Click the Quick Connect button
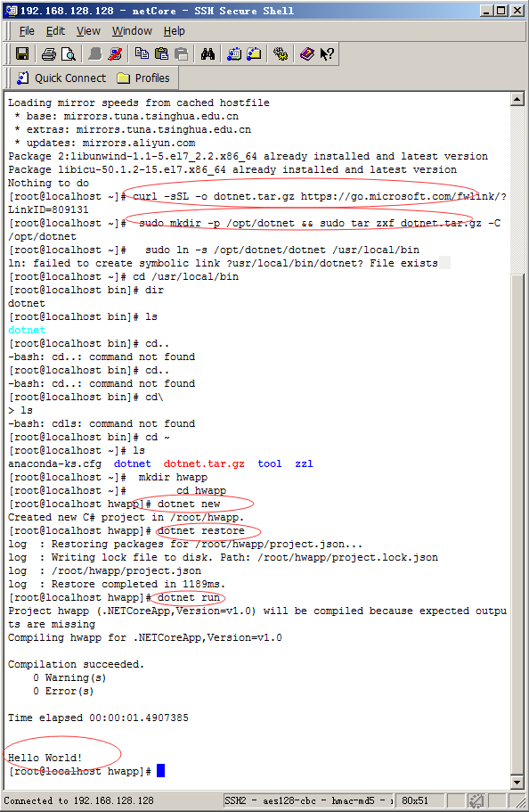This screenshot has height=812, width=529. click(x=61, y=78)
